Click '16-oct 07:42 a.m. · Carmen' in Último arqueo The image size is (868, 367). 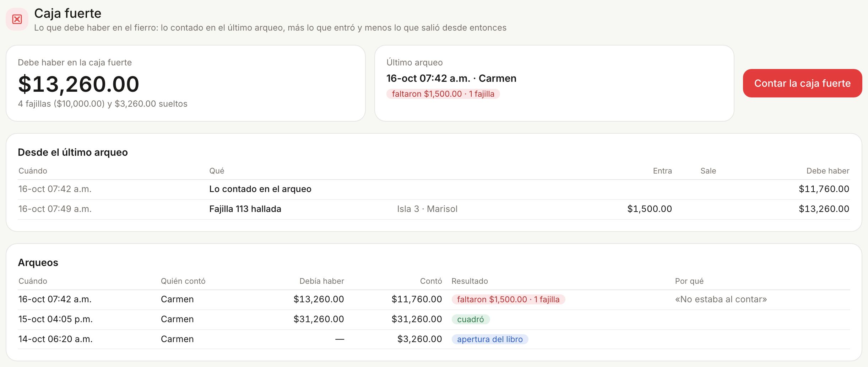[451, 78]
